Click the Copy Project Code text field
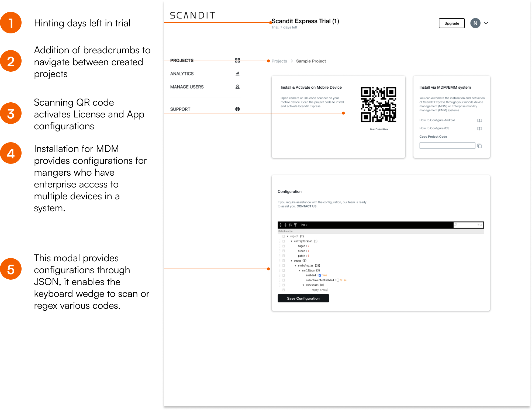 (447, 146)
